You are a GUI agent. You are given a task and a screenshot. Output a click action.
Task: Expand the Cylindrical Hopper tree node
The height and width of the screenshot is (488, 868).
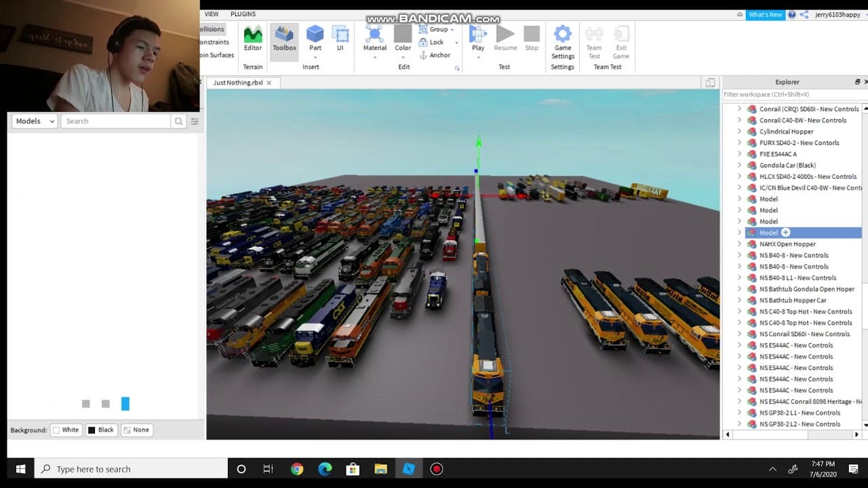pos(739,131)
